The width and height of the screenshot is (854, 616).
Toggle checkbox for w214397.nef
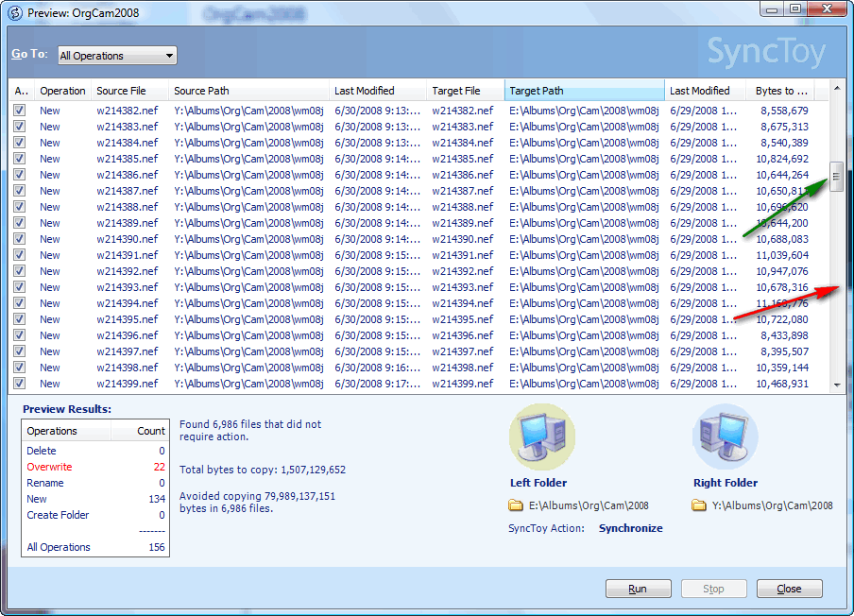(x=20, y=351)
